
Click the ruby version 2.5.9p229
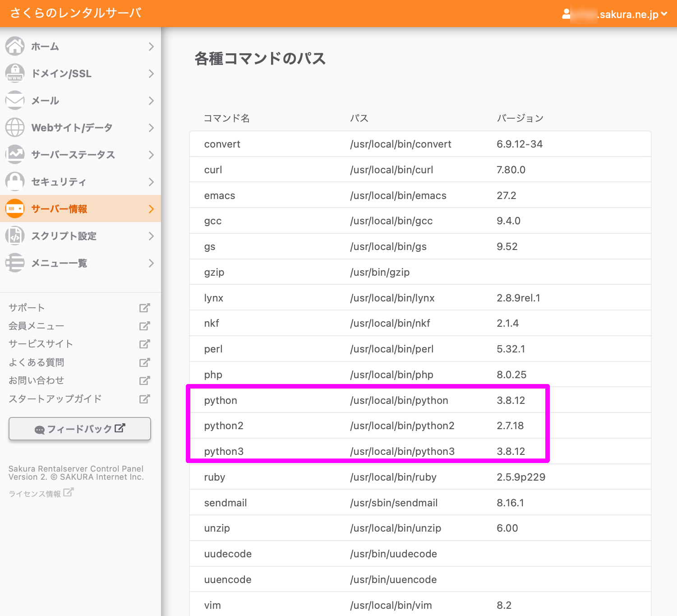coord(521,477)
